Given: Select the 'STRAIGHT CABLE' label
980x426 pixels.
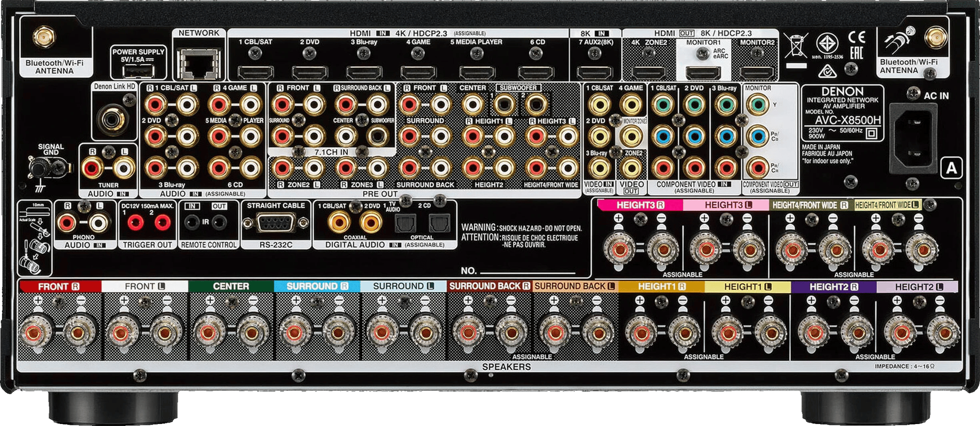Looking at the screenshot, I should pos(276,206).
